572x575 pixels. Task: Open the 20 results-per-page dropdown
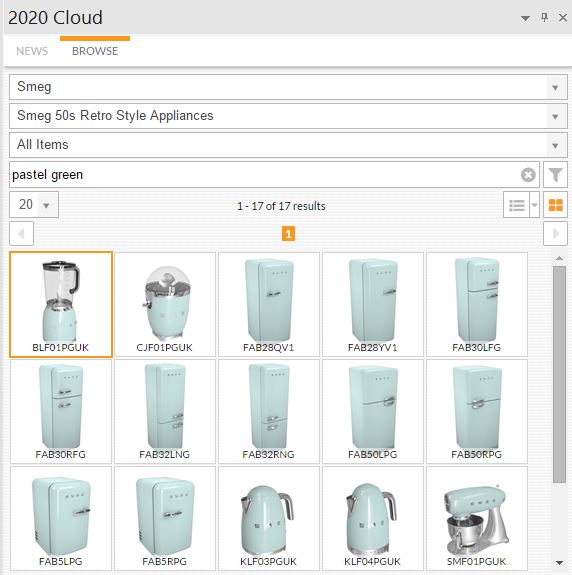pos(34,205)
